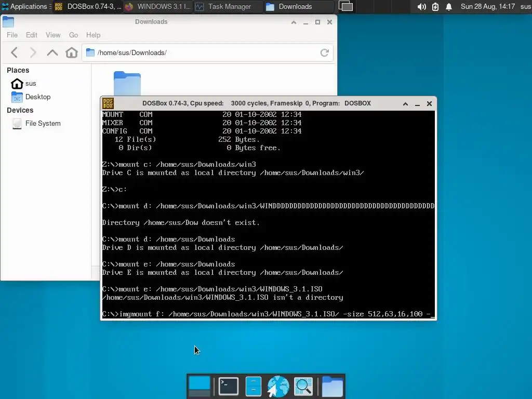This screenshot has height=399, width=532.
Task: Click the 'Devices' sidebar heading
Action: [x=20, y=110]
